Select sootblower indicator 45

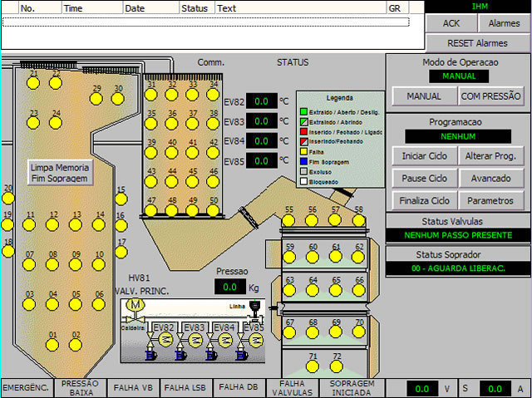(192, 182)
